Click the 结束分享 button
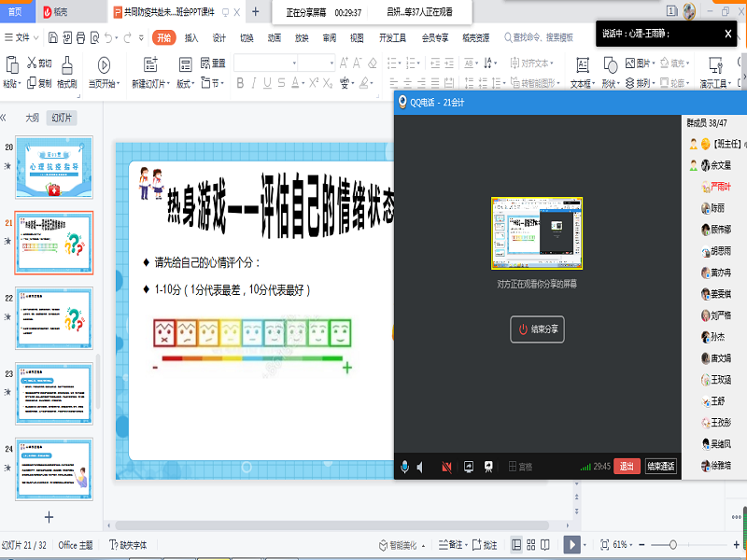Image resolution: width=747 pixels, height=560 pixels. (538, 329)
